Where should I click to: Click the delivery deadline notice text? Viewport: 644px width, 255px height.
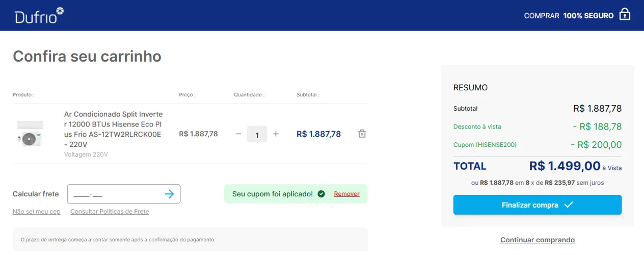point(118,239)
